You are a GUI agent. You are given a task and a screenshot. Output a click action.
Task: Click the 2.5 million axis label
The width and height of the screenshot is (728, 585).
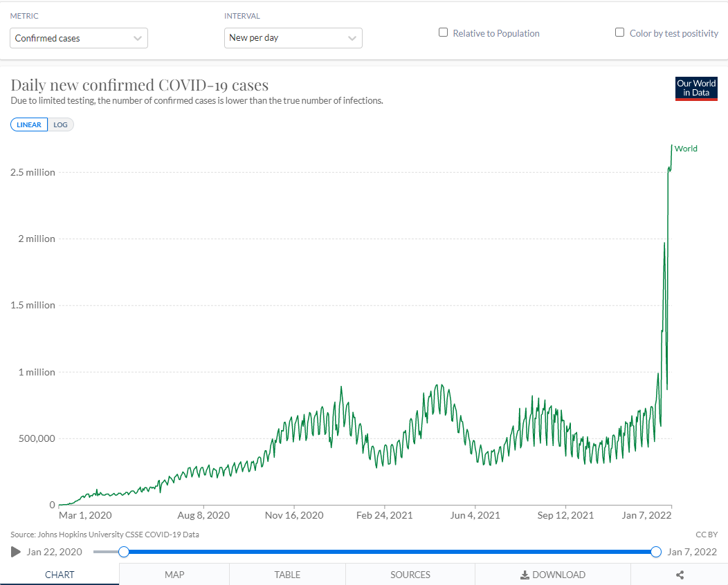(33, 172)
